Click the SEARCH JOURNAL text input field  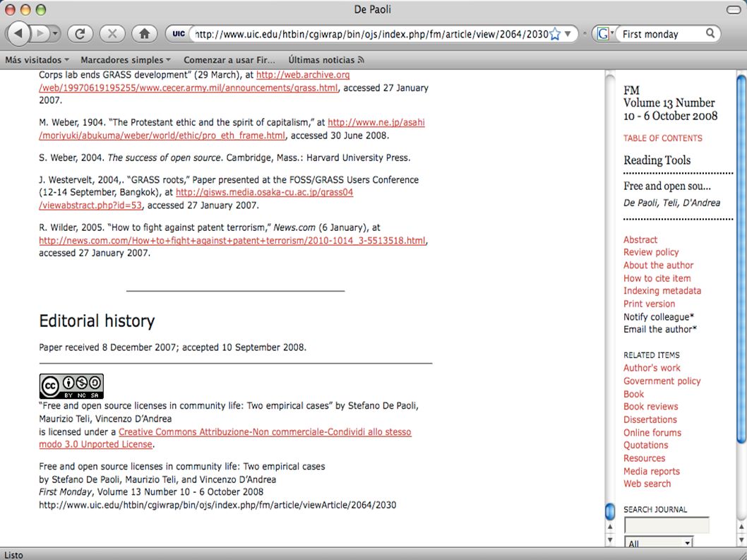667,525
